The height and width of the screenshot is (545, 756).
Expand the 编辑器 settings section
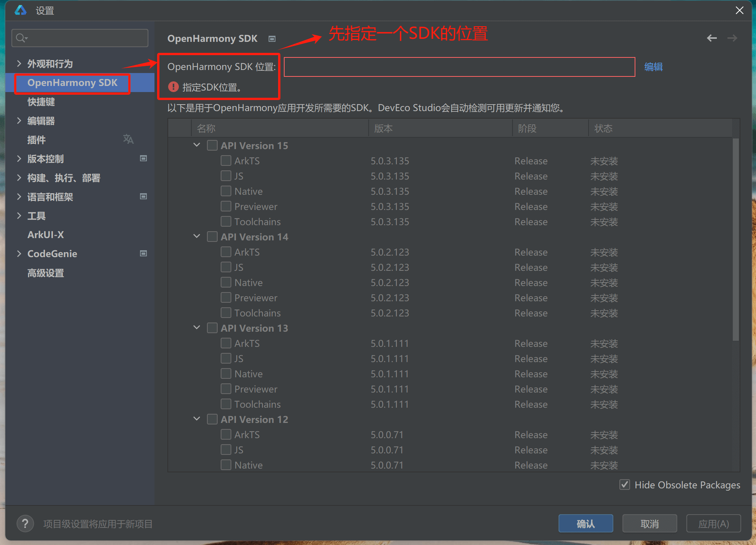[x=19, y=121]
